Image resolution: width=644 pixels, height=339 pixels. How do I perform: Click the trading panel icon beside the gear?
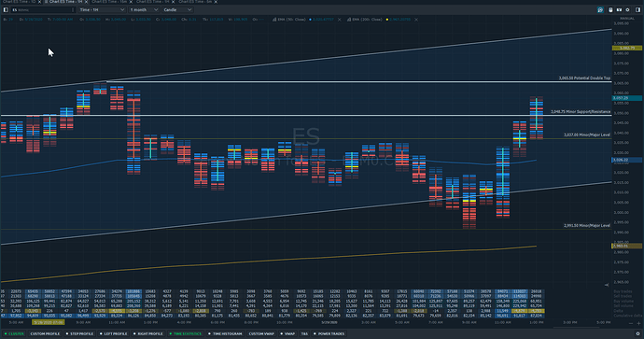pyautogui.click(x=619, y=10)
